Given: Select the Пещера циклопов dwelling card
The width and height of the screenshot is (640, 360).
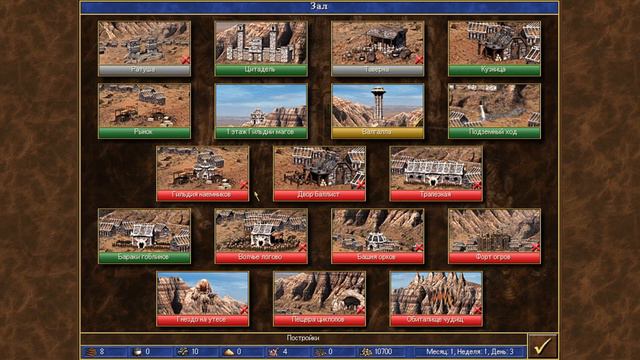Looking at the screenshot, I should (x=319, y=299).
